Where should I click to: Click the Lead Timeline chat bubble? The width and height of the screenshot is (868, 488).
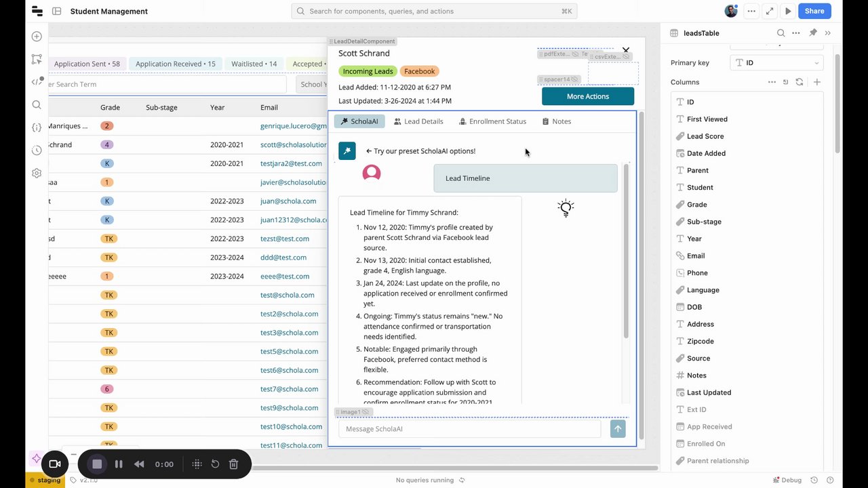(526, 178)
